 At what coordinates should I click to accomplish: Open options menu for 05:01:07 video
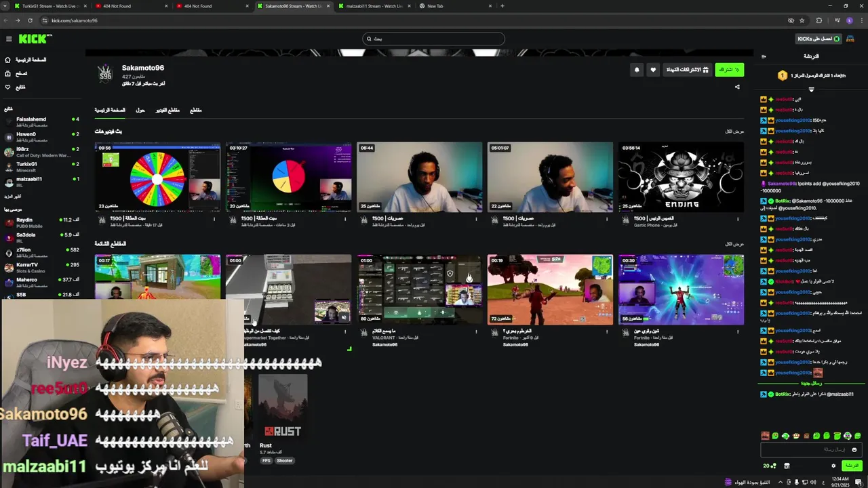607,219
